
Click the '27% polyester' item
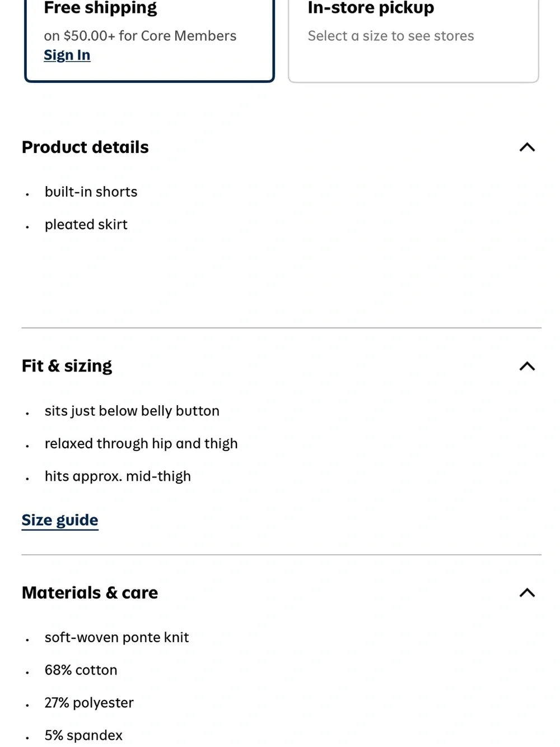click(x=89, y=703)
